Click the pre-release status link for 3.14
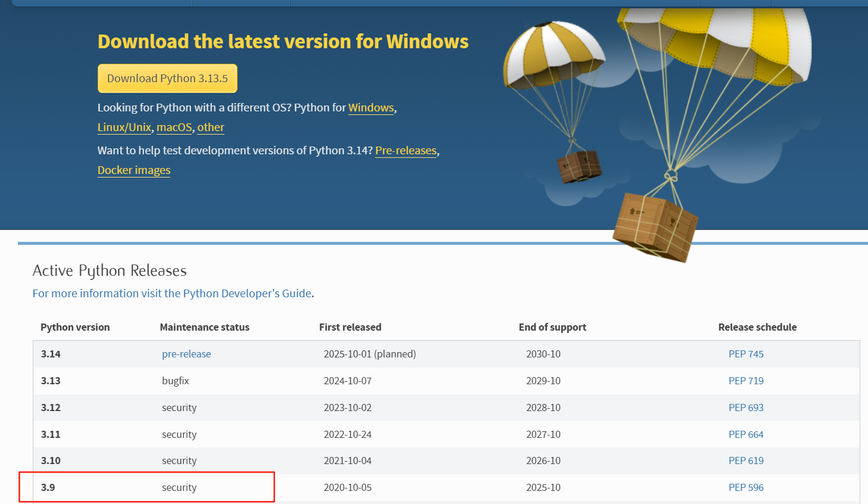Image resolution: width=868 pixels, height=504 pixels. [x=186, y=354]
